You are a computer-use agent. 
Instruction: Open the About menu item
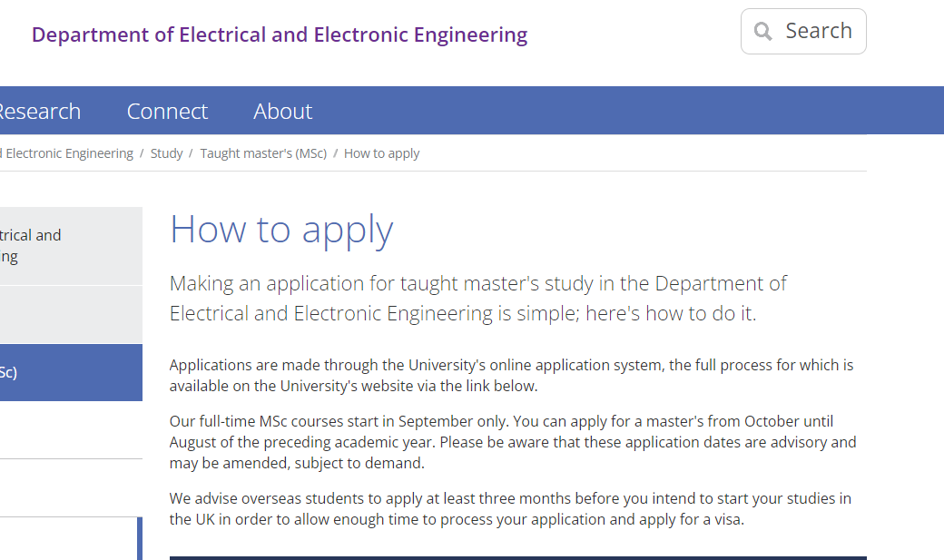[283, 112]
